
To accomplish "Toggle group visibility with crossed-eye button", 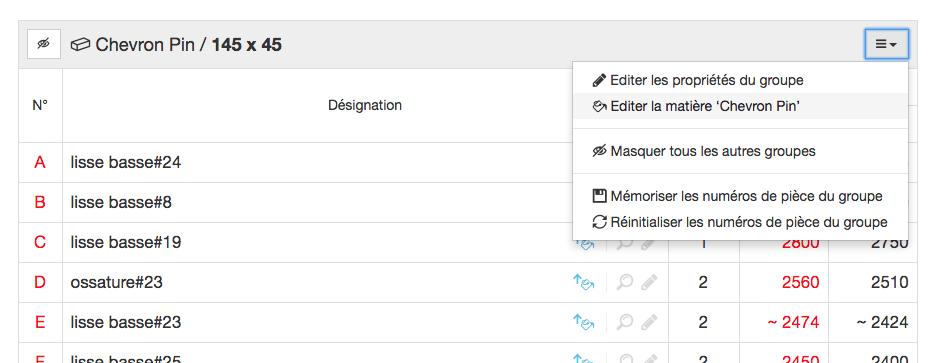I will tap(44, 44).
